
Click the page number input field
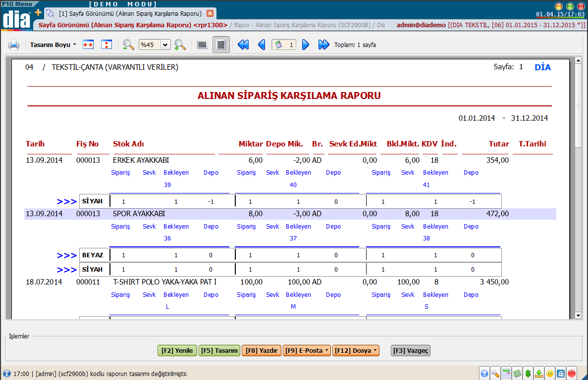284,45
